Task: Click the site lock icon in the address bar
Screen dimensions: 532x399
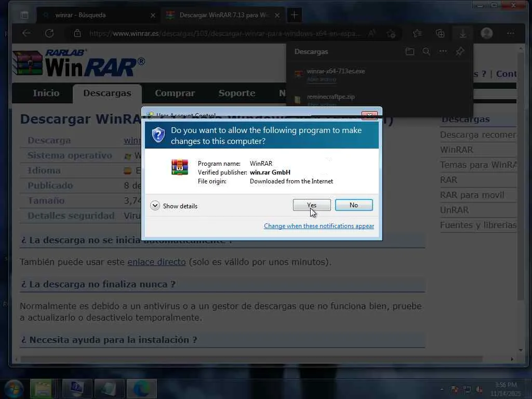Action: (77, 33)
